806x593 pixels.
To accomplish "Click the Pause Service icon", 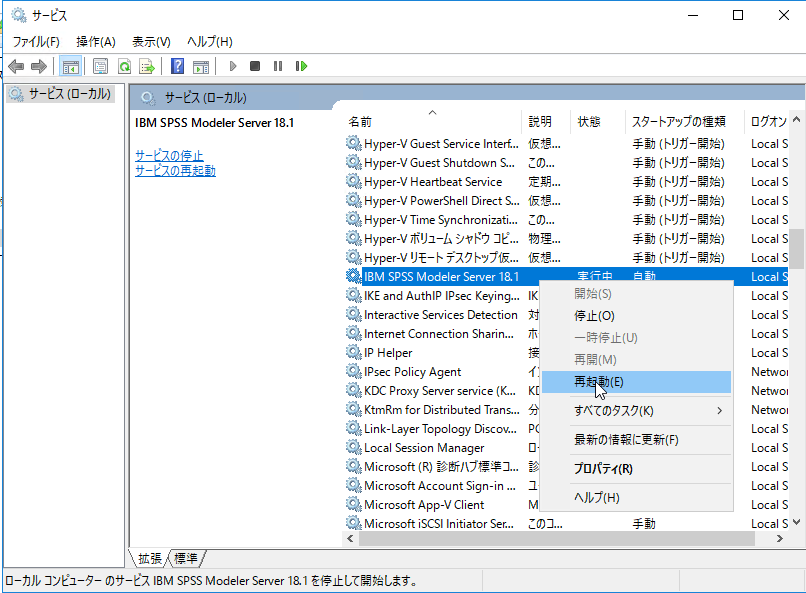I will pos(278,66).
